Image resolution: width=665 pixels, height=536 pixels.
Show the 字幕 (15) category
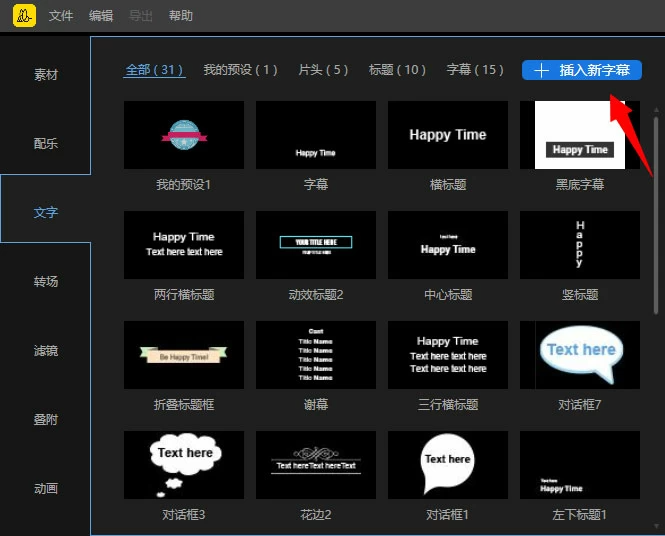click(475, 70)
